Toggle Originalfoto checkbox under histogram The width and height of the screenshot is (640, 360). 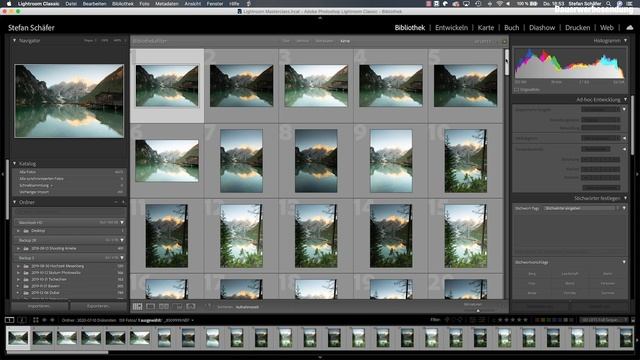pos(516,90)
